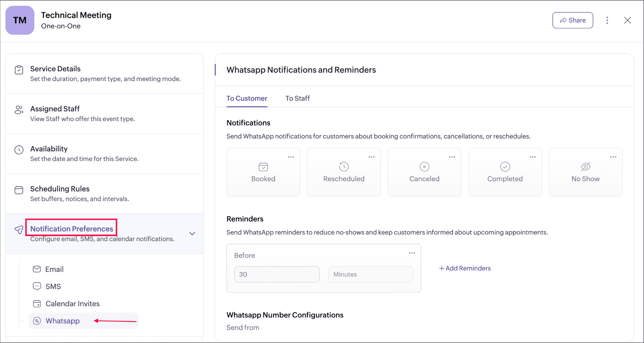
Task: Open the vertical three-dot menu beside Share
Action: click(607, 20)
